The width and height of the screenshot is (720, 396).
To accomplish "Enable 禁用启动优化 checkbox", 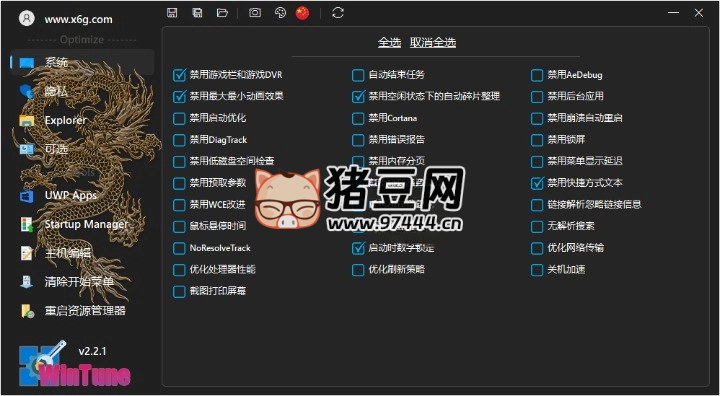I will (179, 118).
